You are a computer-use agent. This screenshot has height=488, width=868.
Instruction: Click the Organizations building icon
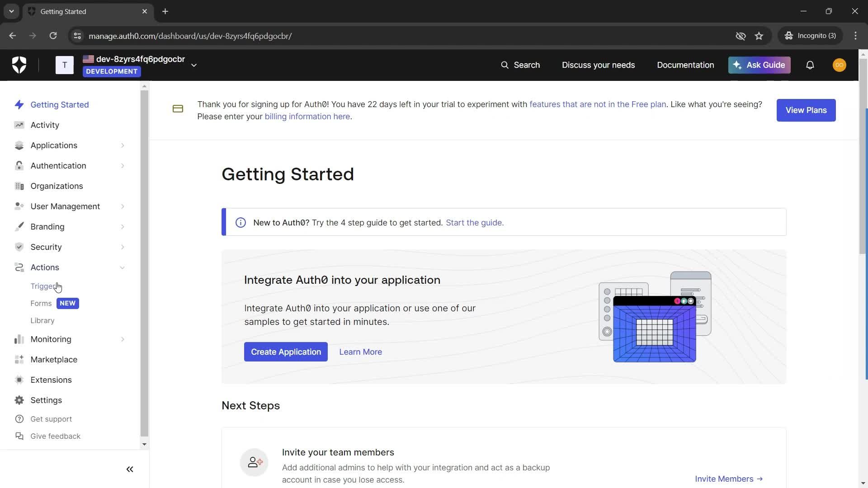click(19, 186)
